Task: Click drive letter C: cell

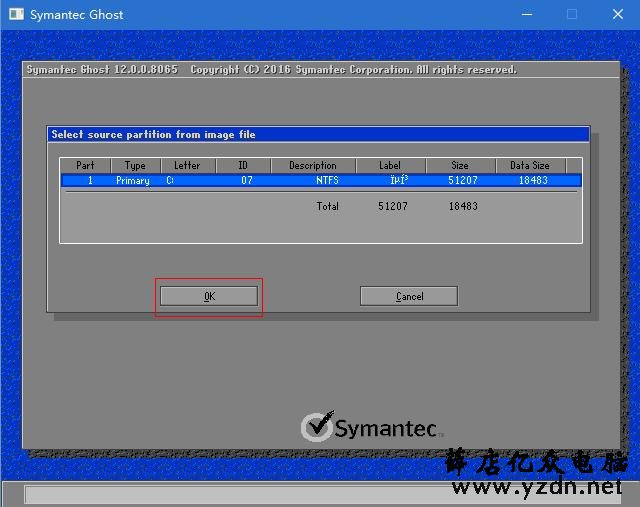Action: click(170, 180)
